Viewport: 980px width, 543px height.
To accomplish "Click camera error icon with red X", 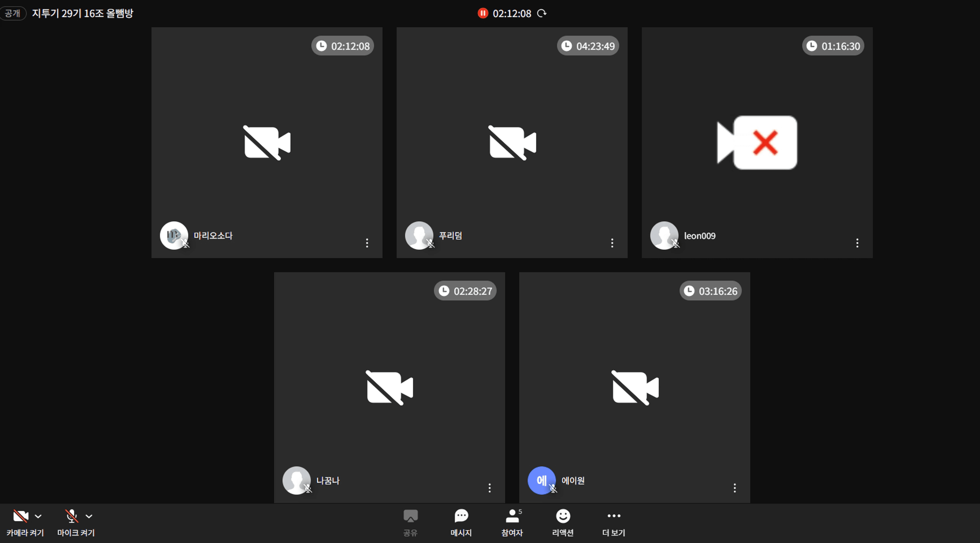I will 757,143.
